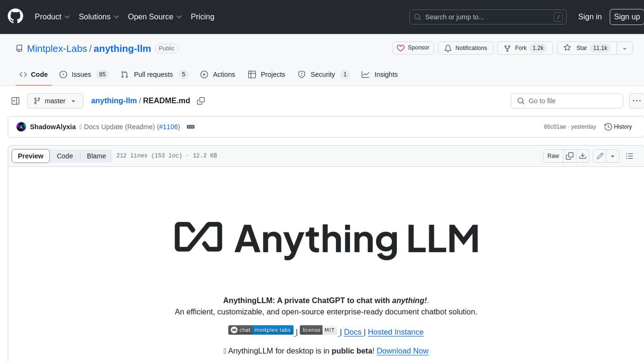Select the Blame view
The image size is (644, 362).
[x=96, y=156]
